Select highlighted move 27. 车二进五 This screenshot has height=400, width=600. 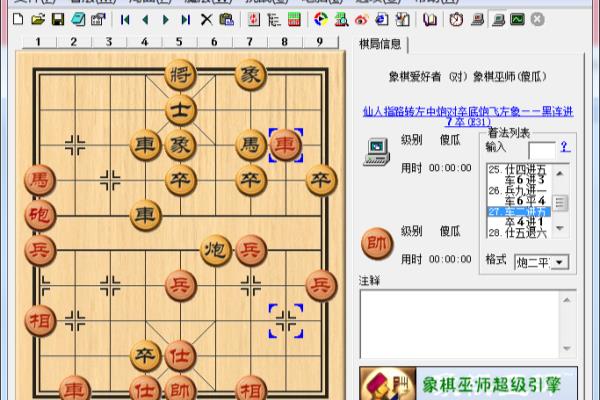point(519,211)
